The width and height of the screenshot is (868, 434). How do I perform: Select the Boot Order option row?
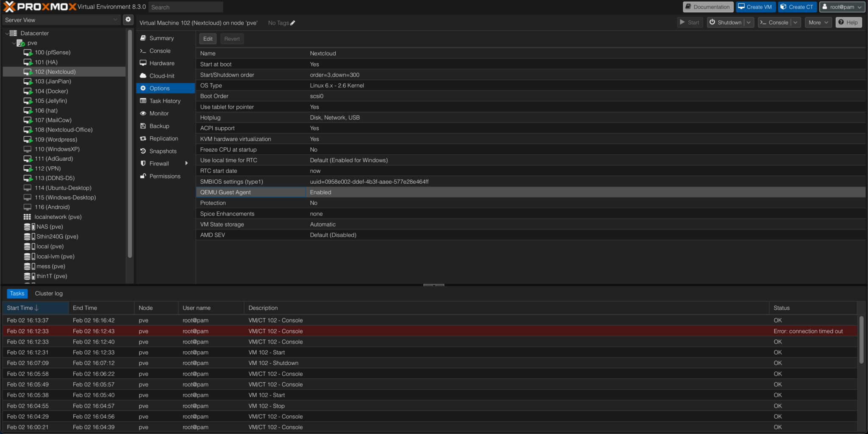[x=531, y=96]
